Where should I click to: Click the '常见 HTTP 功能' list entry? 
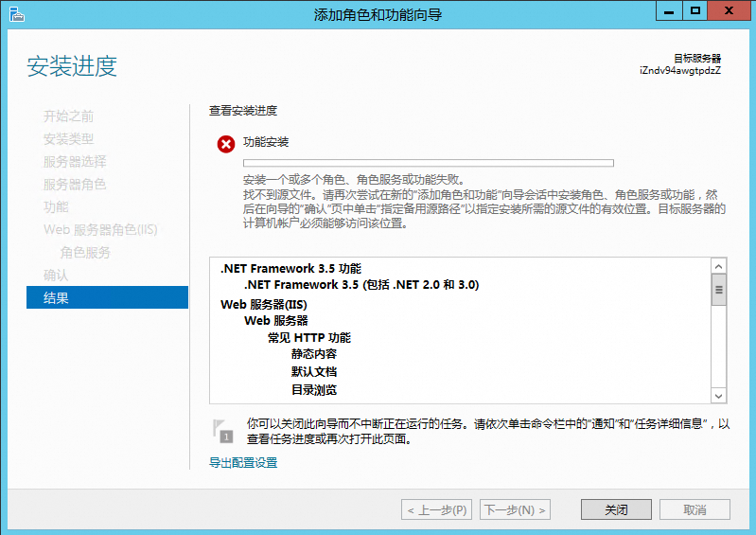coord(309,337)
